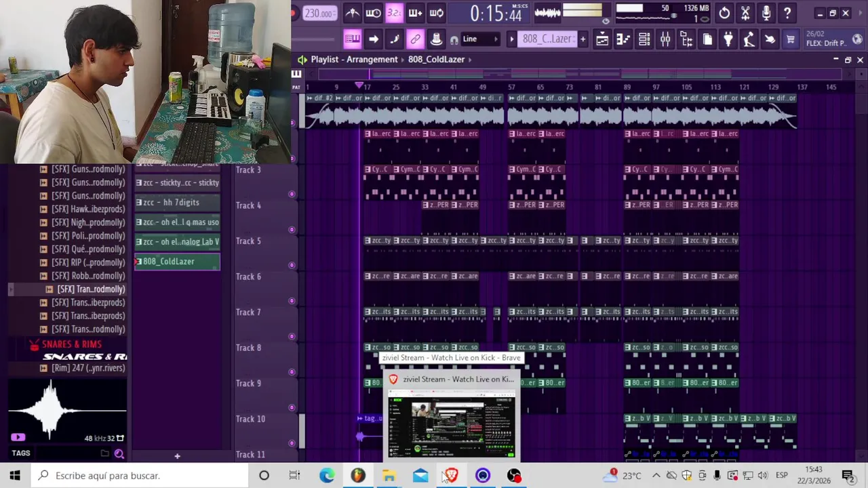Open the help question mark icon
Viewport: 868px width, 488px height.
787,13
